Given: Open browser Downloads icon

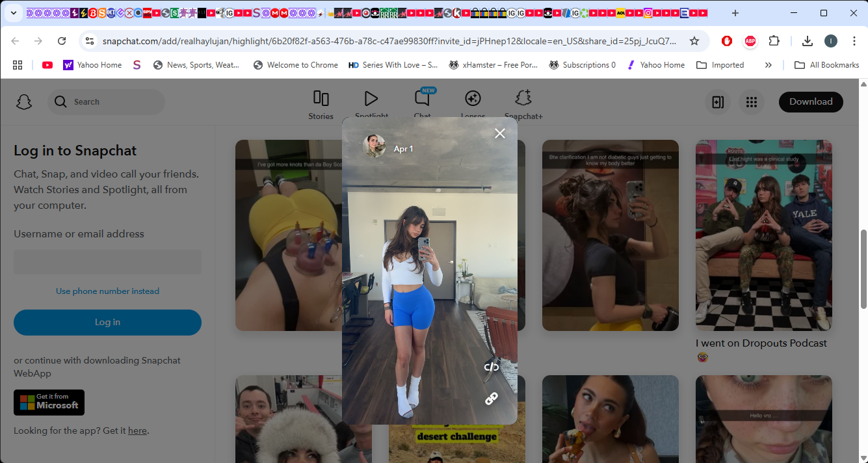Looking at the screenshot, I should pyautogui.click(x=808, y=41).
